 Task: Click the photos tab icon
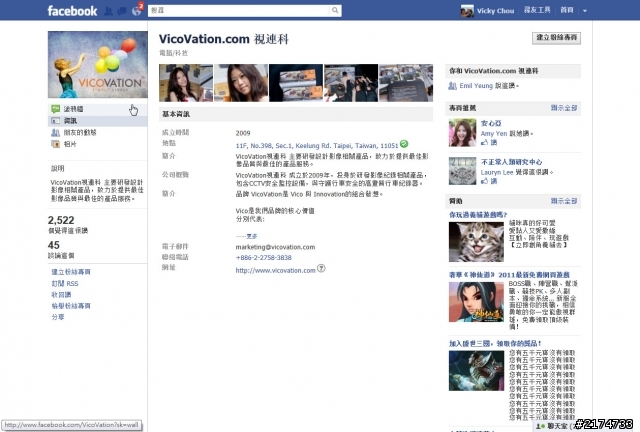[56, 144]
